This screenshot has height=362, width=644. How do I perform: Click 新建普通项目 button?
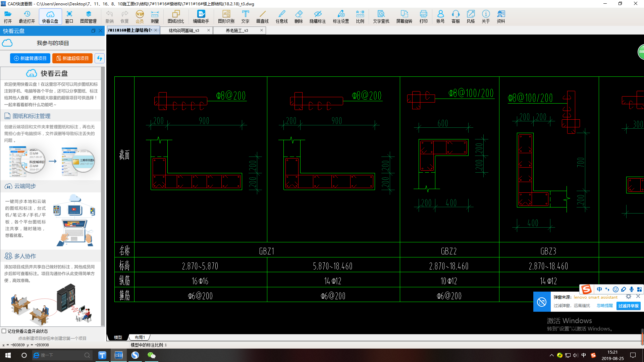[30, 58]
